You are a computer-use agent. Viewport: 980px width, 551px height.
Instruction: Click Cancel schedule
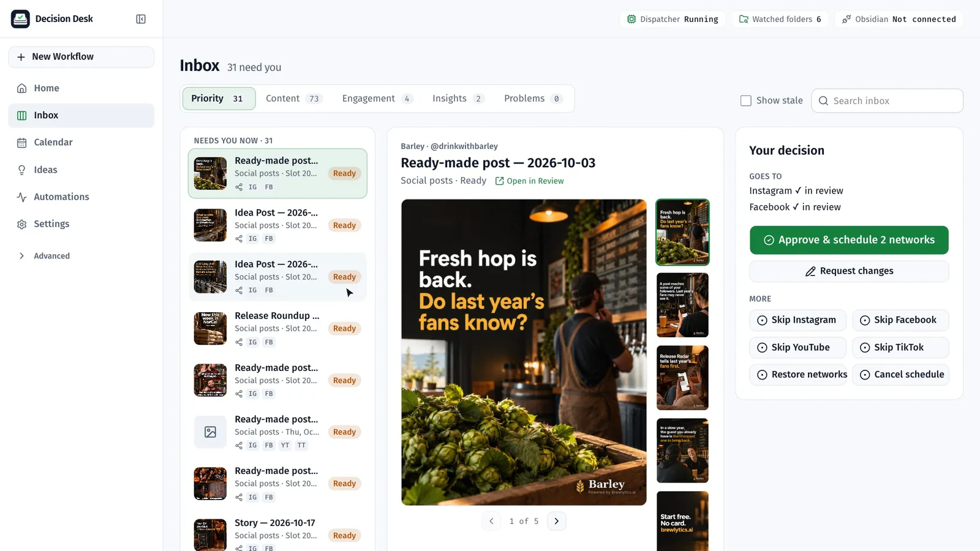(x=900, y=375)
